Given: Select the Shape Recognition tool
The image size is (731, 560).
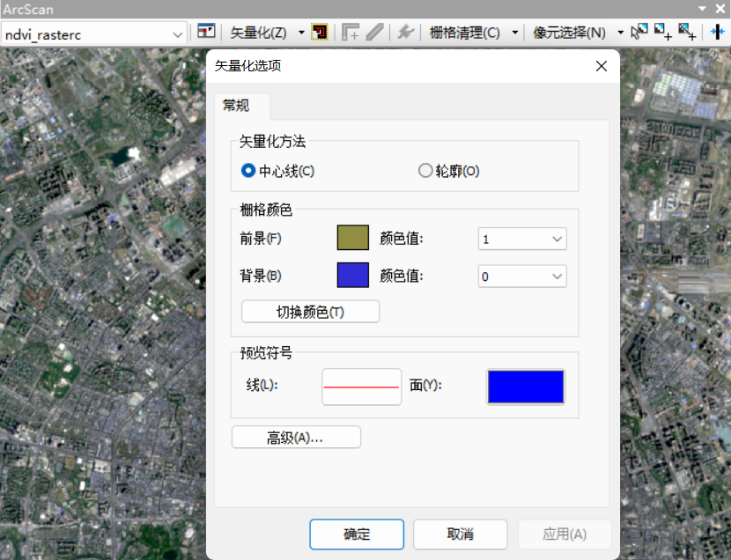Looking at the screenshot, I should tap(405, 33).
